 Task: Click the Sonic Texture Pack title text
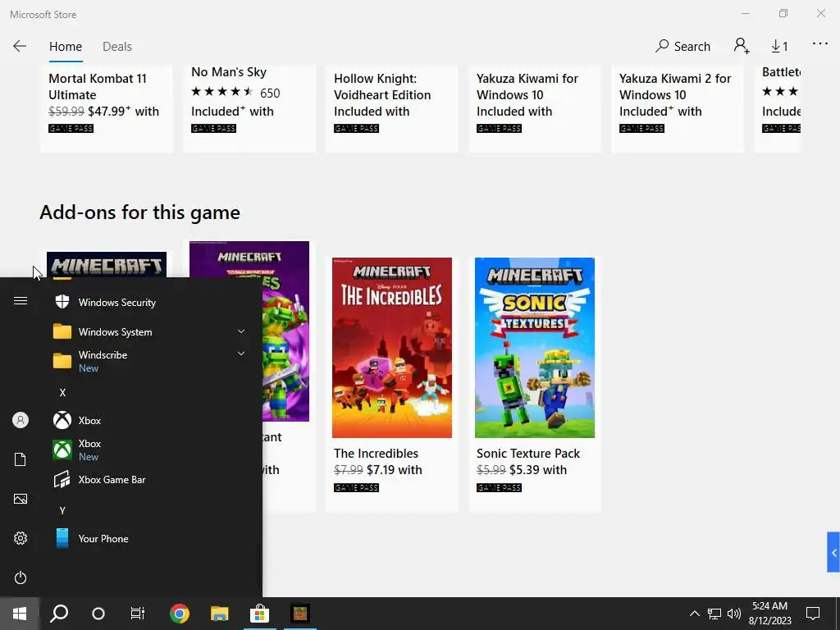coord(528,453)
